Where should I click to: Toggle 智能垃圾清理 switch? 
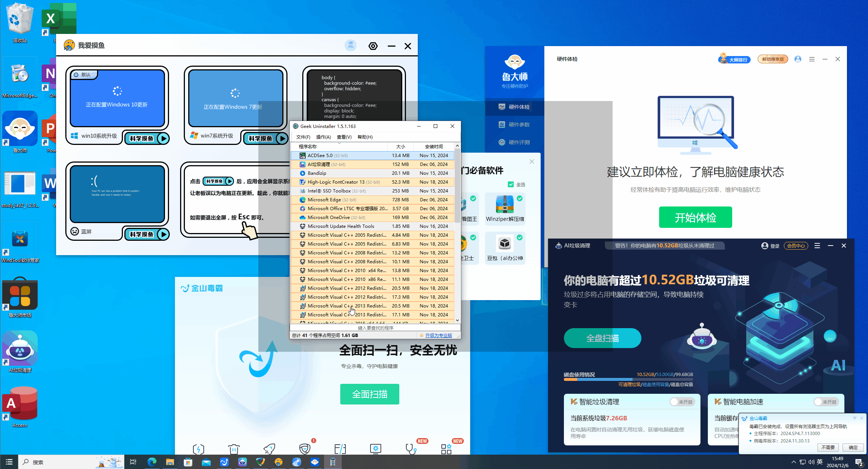pyautogui.click(x=682, y=402)
